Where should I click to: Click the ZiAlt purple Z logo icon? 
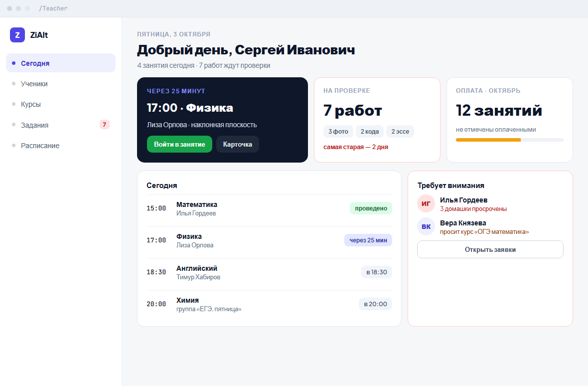point(17,35)
